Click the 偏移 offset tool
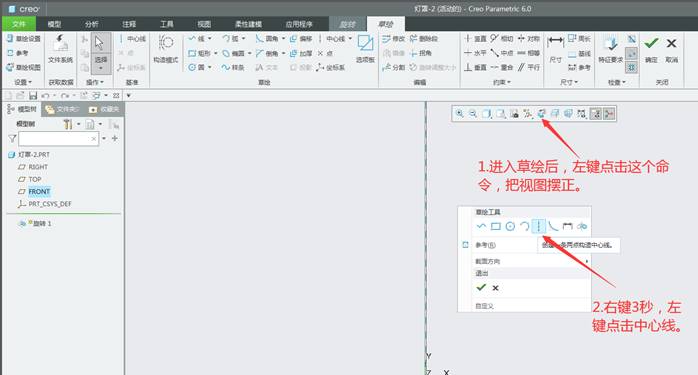 click(301, 39)
